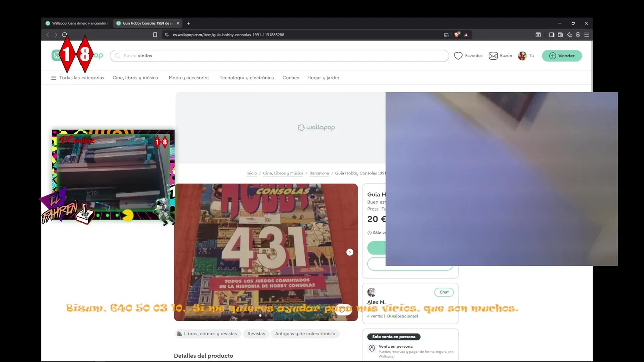Image resolution: width=644 pixels, height=362 pixels.
Task: Switch to the Wallapop: Gana dinero tab
Action: 77,23
